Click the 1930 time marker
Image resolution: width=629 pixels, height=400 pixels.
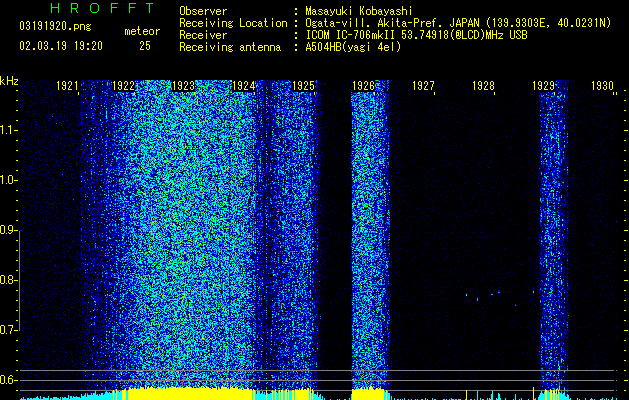(x=603, y=86)
